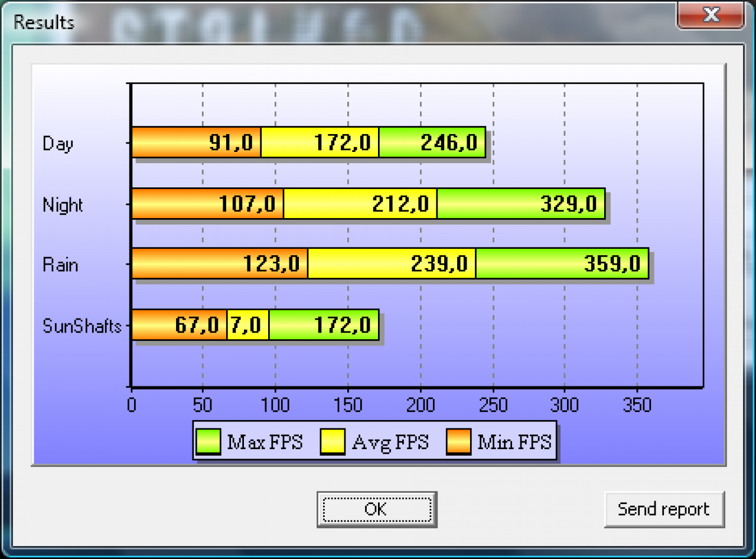The width and height of the screenshot is (756, 559).
Task: Click the SunShafts truncated average value 7,0
Action: coord(246,324)
